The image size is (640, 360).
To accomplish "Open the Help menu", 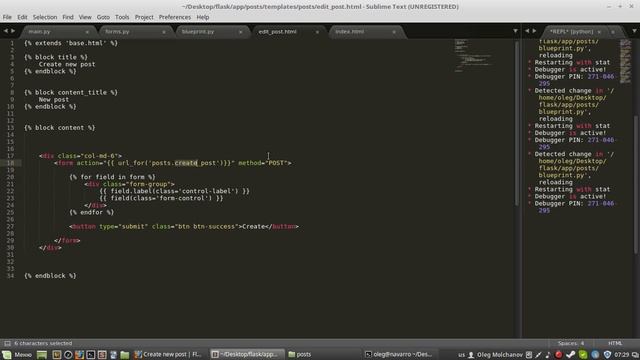I will click(202, 17).
